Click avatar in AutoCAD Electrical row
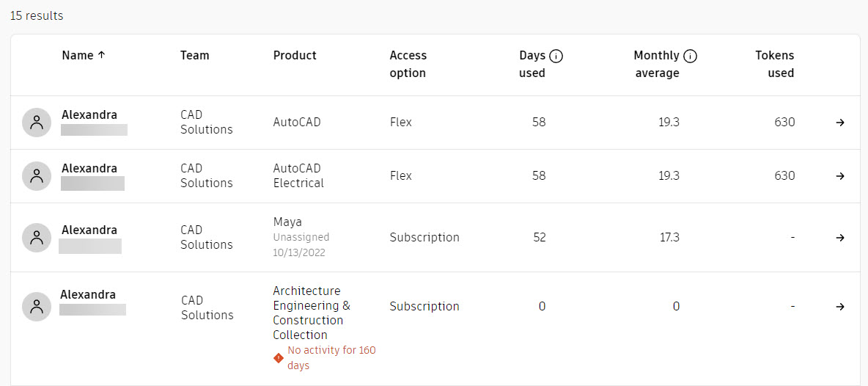868x386 pixels. coord(37,176)
